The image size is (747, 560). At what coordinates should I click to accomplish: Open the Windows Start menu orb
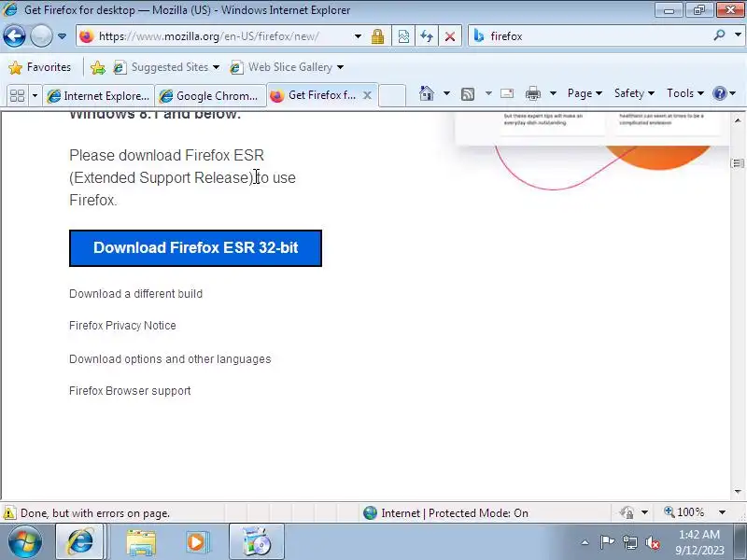[25, 542]
